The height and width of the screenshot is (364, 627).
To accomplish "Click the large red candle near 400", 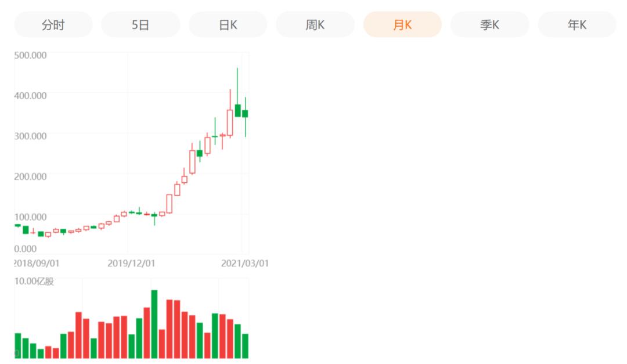I will point(230,122).
